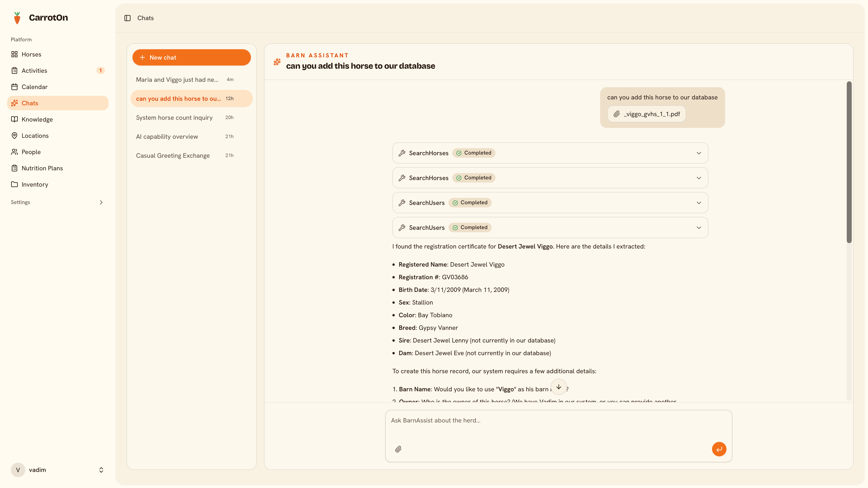Click 'Registration #: GV03686' line

pyautogui.click(x=433, y=277)
